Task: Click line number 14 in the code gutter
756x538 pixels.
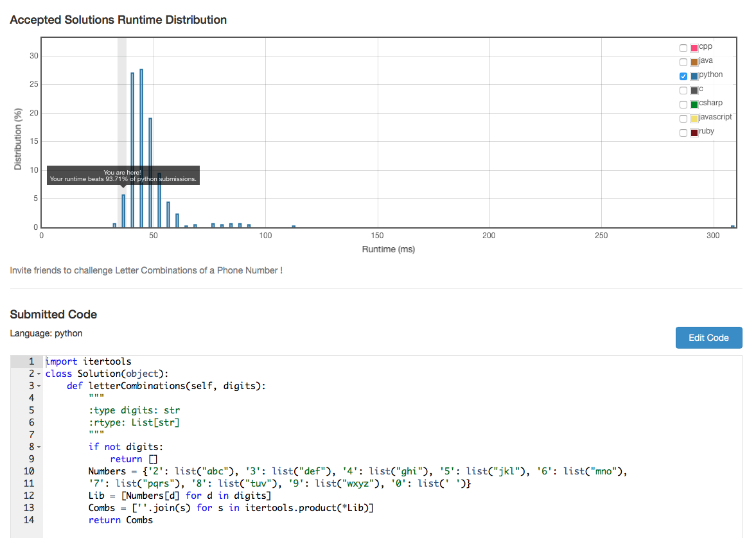Action: (x=28, y=520)
